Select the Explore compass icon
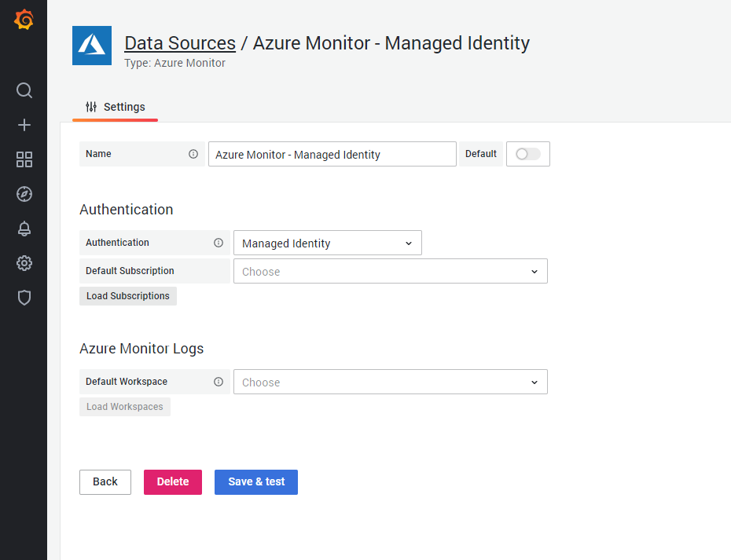Viewport: 731px width, 560px height. pyautogui.click(x=24, y=194)
